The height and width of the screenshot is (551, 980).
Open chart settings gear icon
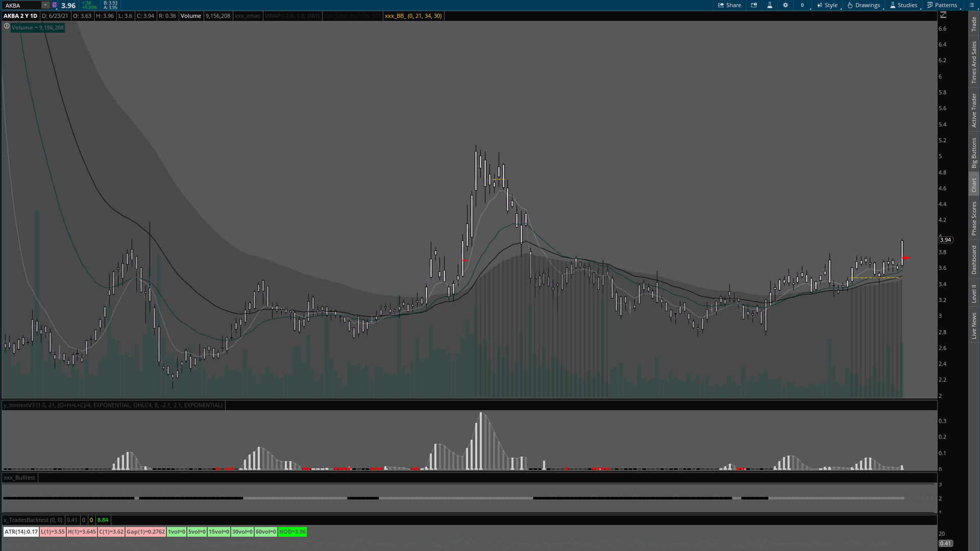[786, 5]
